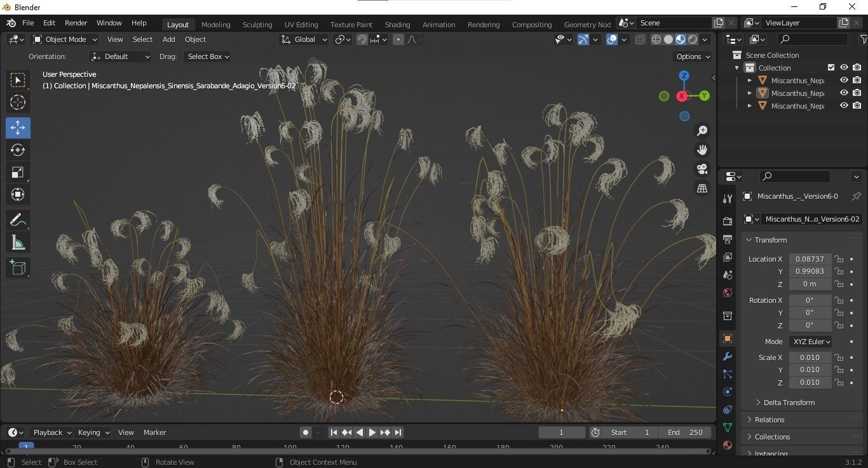
Task: Activate the Cursor tool
Action: [18, 102]
